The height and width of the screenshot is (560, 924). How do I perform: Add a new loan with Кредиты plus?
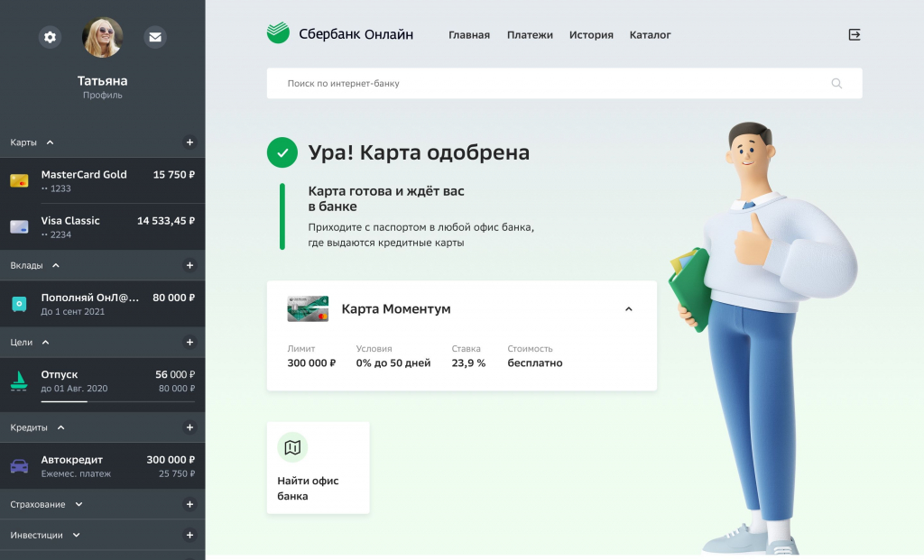pos(189,427)
